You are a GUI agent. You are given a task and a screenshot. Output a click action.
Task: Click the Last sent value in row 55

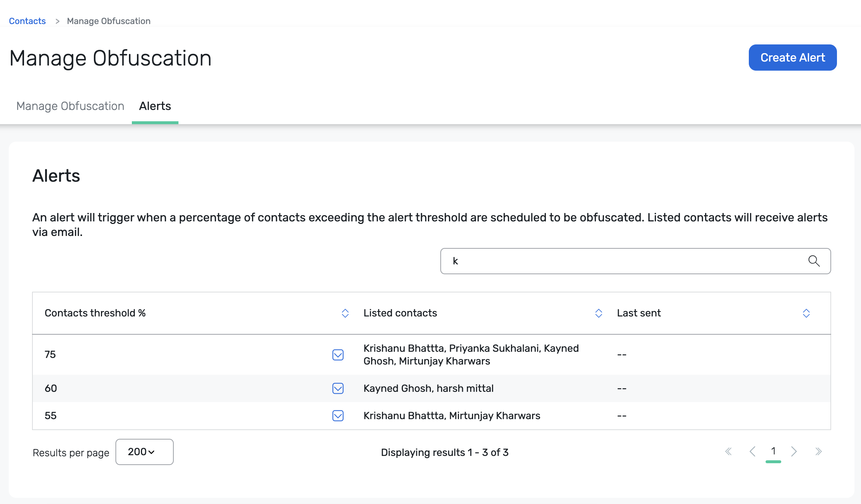tap(622, 416)
